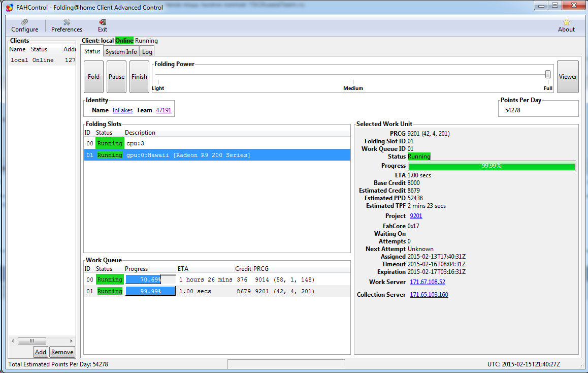The height and width of the screenshot is (373, 588).
Task: Click the Selected Work Unit progress bar
Action: [492, 166]
